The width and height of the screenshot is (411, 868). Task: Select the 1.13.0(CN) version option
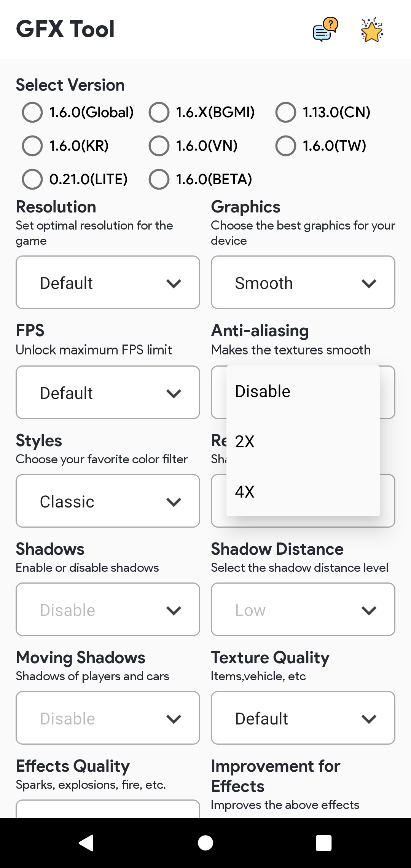tap(286, 112)
